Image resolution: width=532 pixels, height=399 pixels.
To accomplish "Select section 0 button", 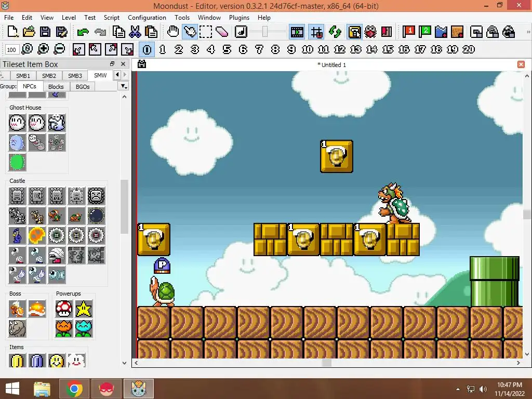I will pos(147,49).
